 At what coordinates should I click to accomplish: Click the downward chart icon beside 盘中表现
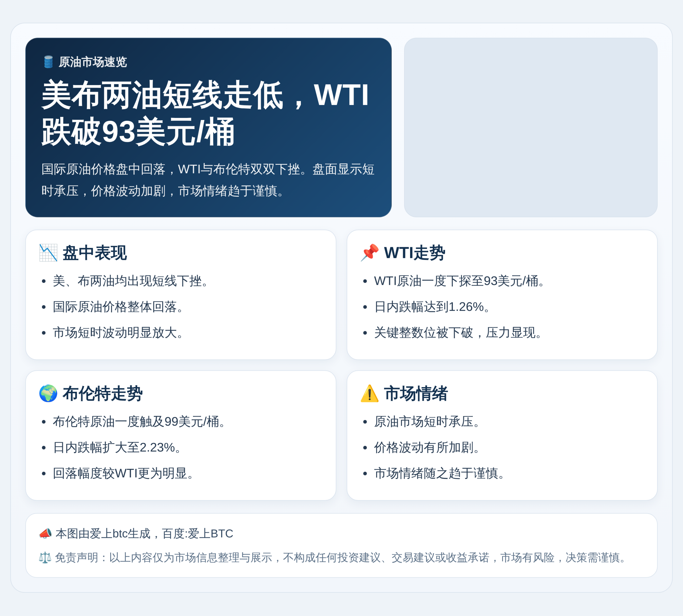pos(48,253)
